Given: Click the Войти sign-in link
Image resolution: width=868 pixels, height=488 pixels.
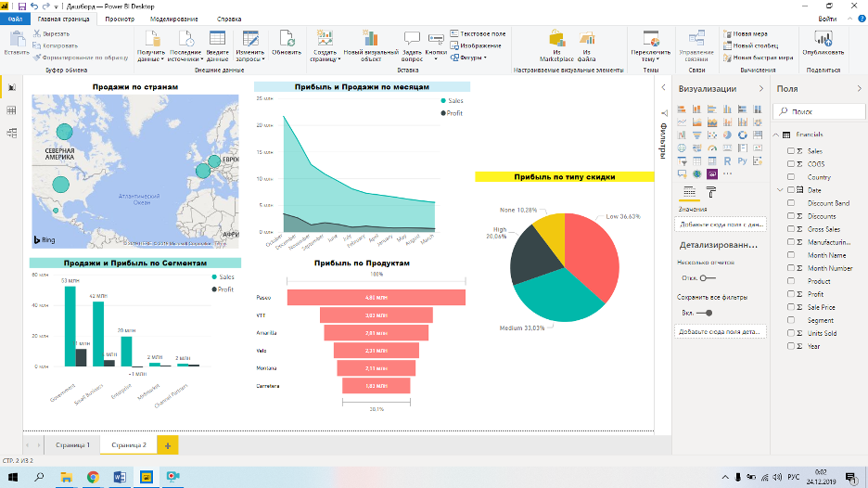Looking at the screenshot, I should (x=827, y=19).
